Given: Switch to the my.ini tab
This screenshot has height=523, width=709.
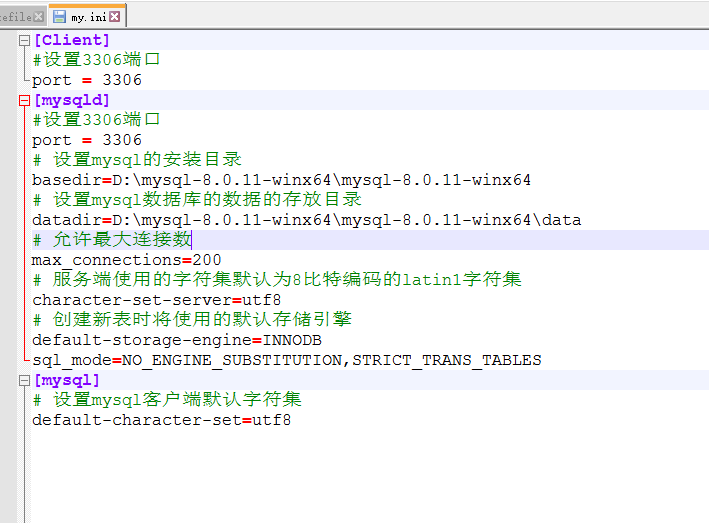Looking at the screenshot, I should [87, 17].
